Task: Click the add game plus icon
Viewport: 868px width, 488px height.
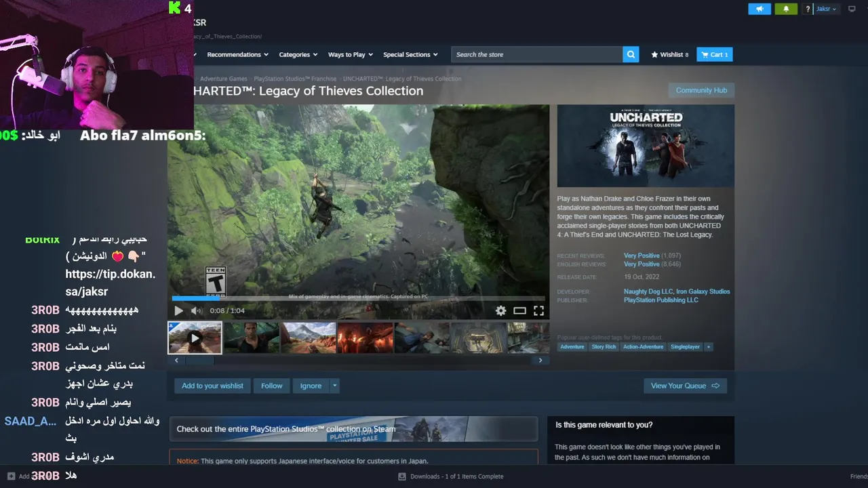Action: click(11, 476)
